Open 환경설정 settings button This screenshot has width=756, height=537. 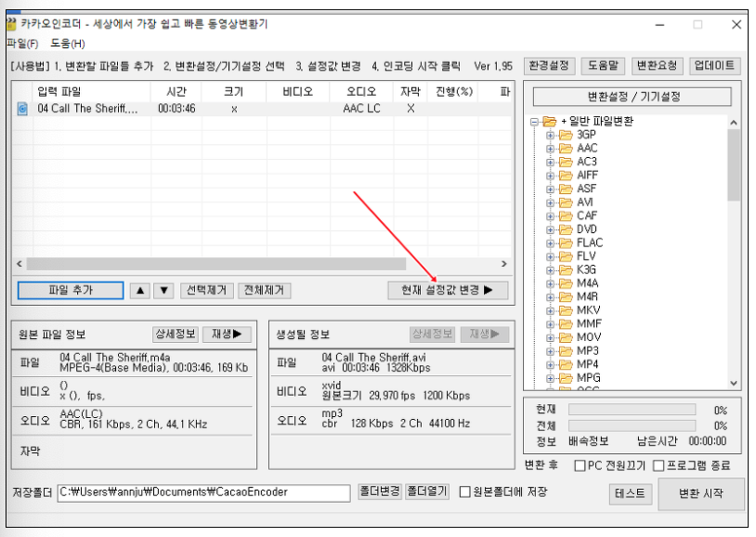549,66
